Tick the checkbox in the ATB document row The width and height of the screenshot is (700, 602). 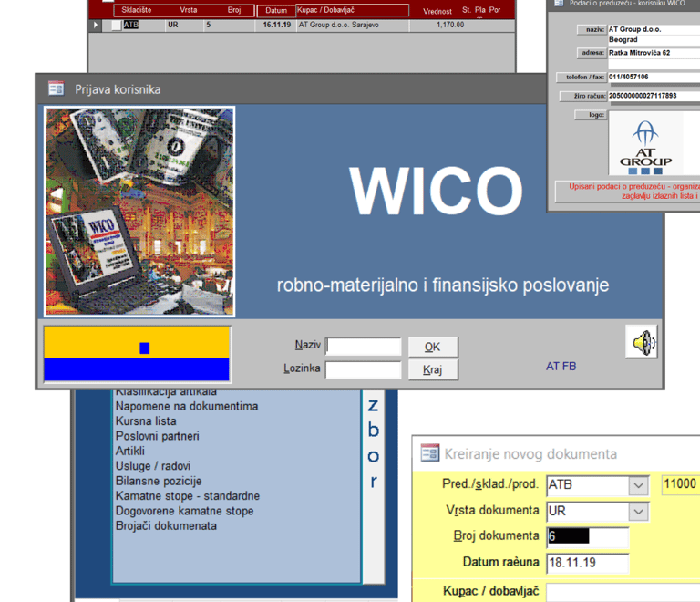[116, 25]
